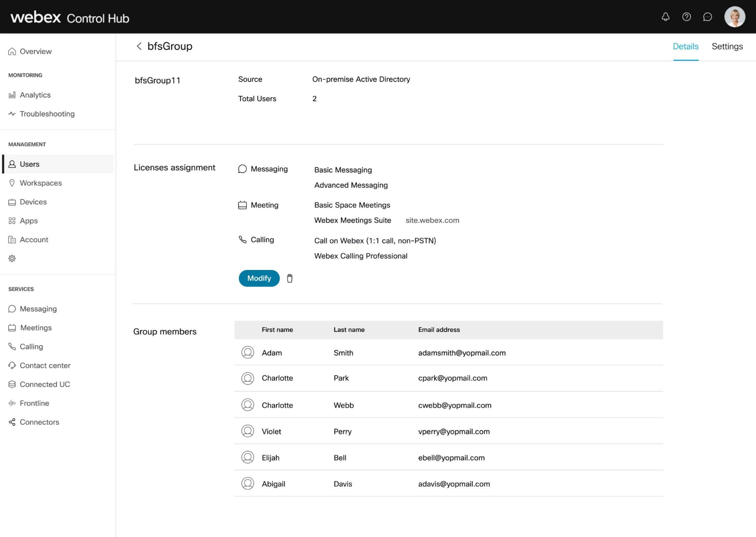The image size is (756, 537).
Task: Click the Modify licenses button
Action: 259,278
